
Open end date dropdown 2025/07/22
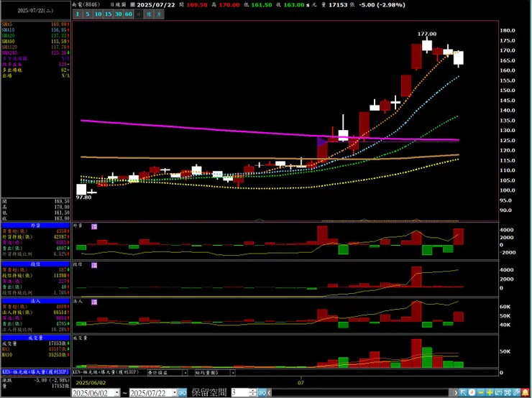click(175, 393)
